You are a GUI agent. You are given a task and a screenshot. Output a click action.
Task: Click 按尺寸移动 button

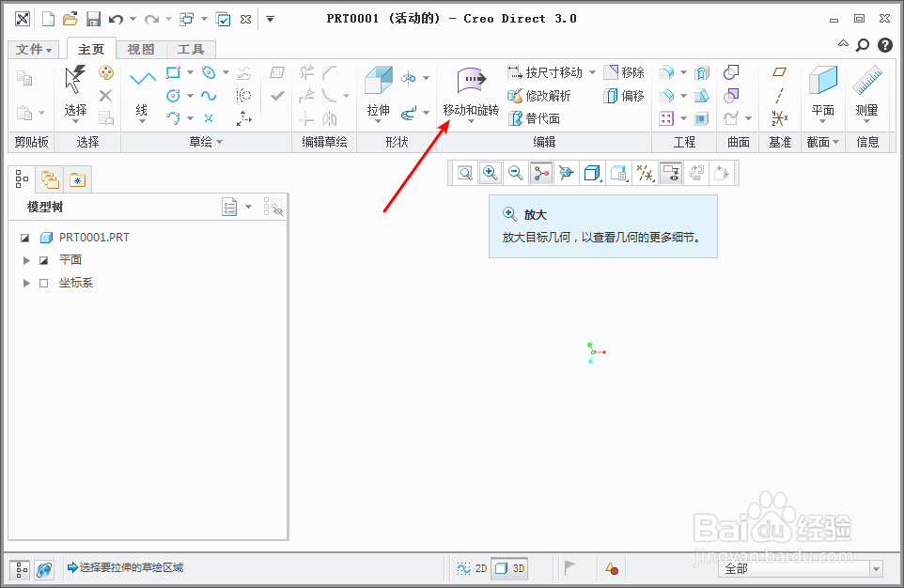(545, 72)
